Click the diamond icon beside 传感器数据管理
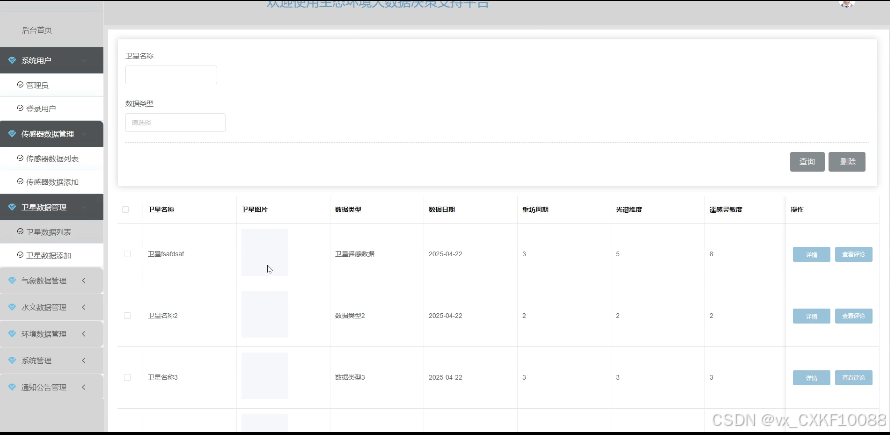Screen dimensions: 890x435 tap(12, 134)
